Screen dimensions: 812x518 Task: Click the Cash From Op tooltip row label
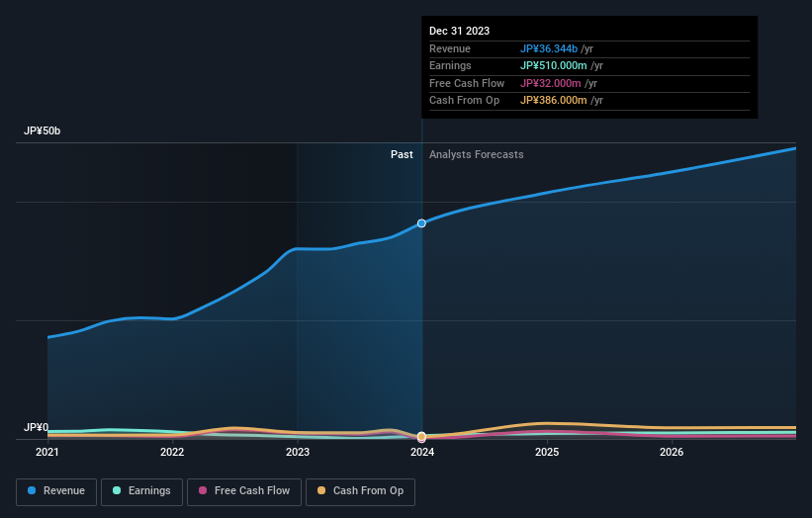(465, 101)
